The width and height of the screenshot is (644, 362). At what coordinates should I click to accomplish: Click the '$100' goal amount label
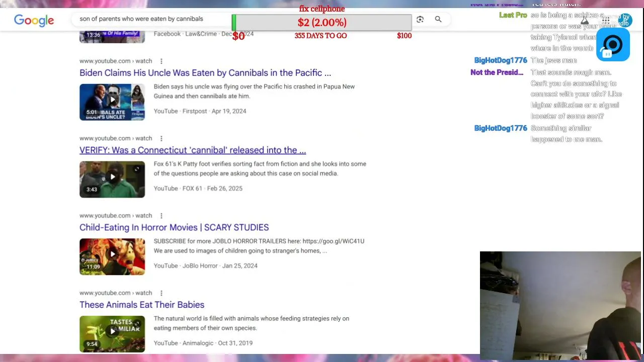404,36
